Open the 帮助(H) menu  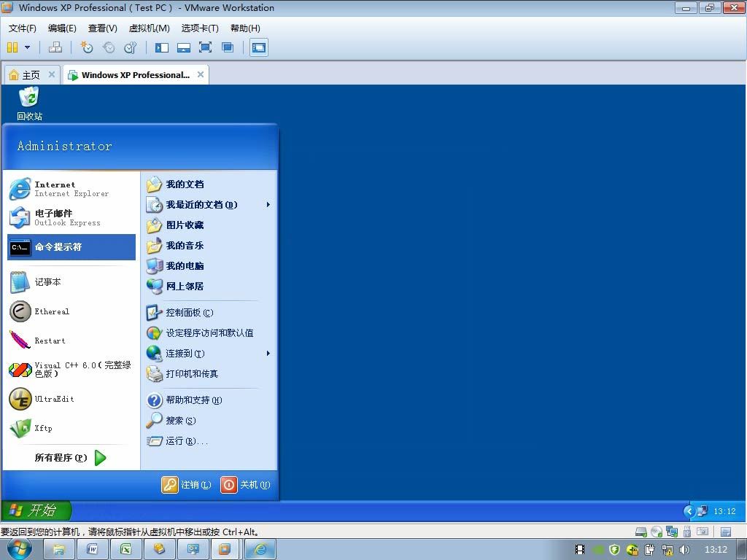coord(245,28)
